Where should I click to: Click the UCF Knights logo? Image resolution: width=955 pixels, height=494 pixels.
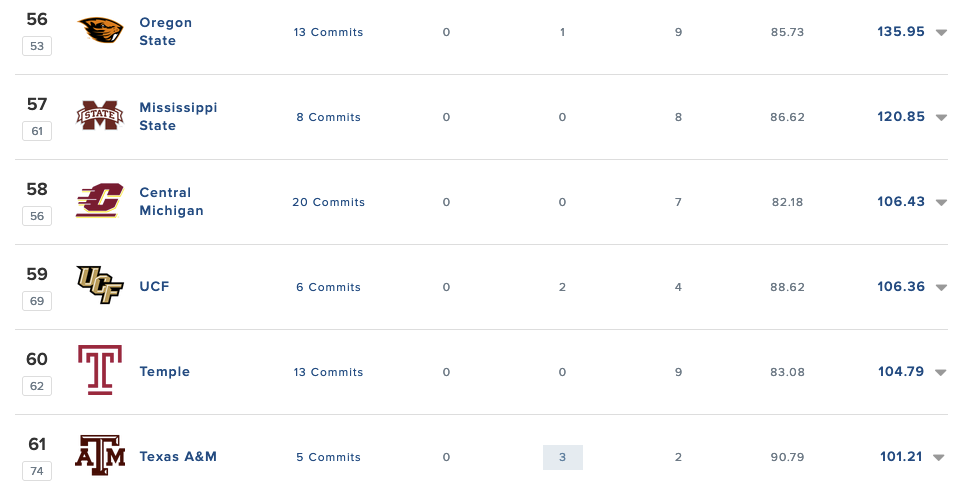100,287
